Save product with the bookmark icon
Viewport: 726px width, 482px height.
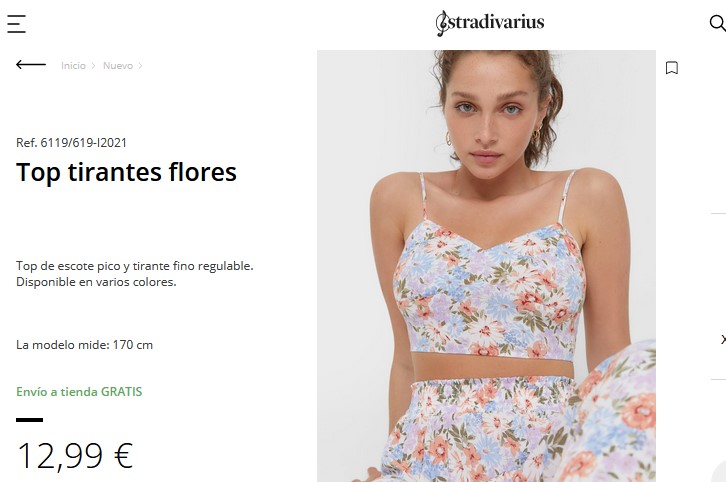(671, 68)
